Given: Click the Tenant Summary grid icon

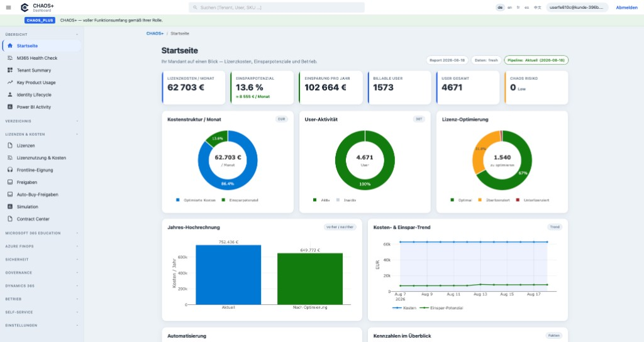Looking at the screenshot, I should (10, 70).
